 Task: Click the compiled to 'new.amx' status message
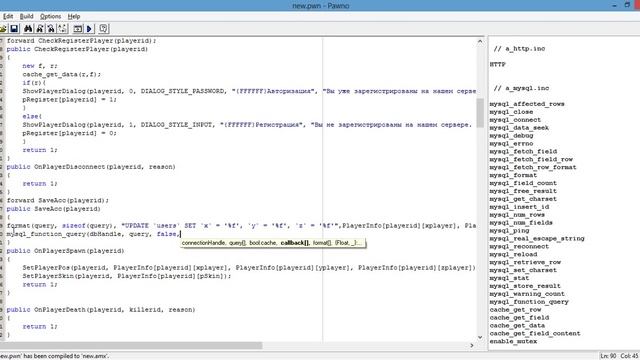(x=55, y=356)
